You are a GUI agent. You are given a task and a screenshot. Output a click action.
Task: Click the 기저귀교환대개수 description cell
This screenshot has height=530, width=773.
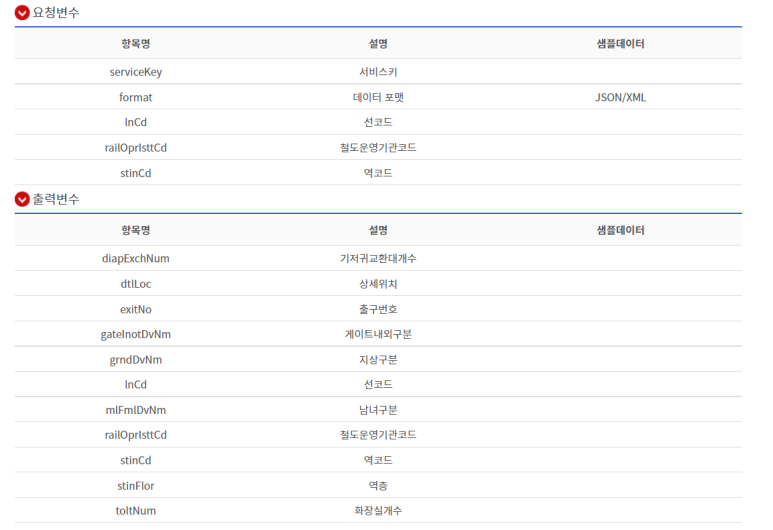point(378,258)
